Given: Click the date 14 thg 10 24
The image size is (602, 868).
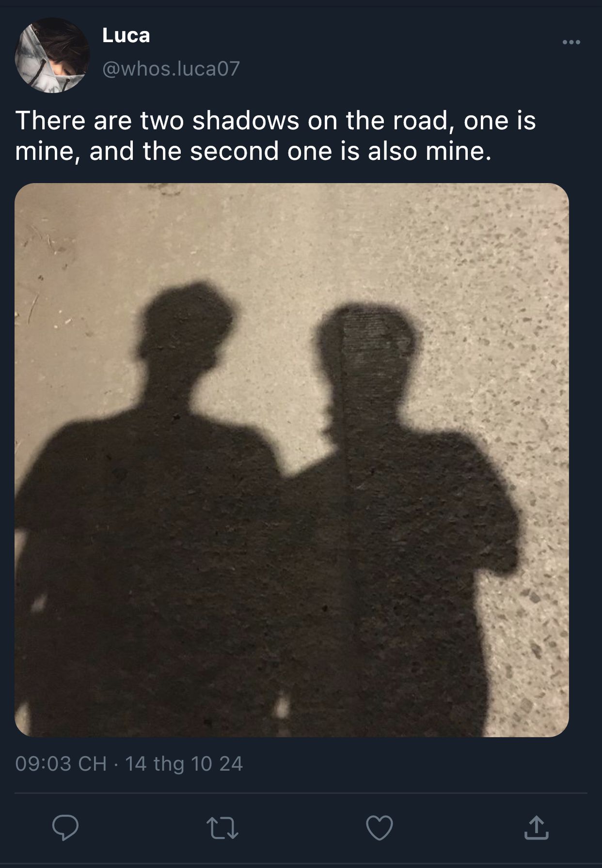Looking at the screenshot, I should click(x=184, y=764).
